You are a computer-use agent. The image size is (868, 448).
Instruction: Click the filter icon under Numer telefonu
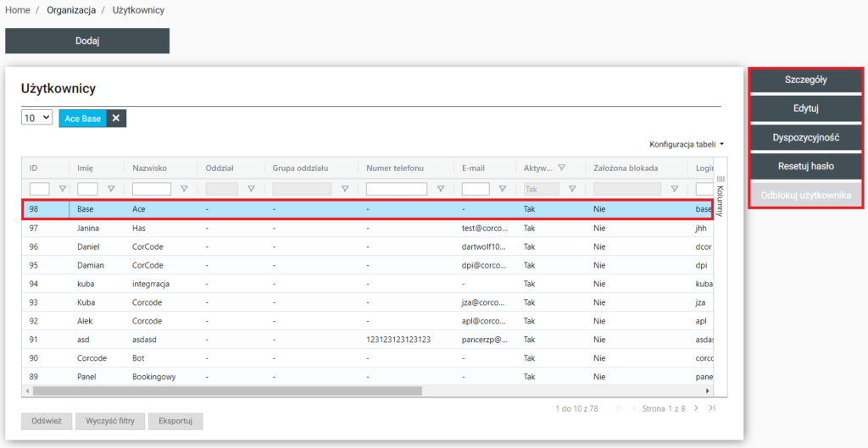[440, 189]
